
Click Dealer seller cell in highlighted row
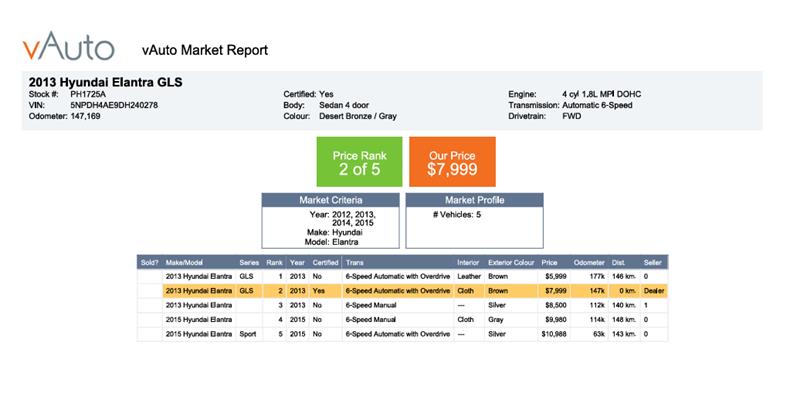point(654,291)
